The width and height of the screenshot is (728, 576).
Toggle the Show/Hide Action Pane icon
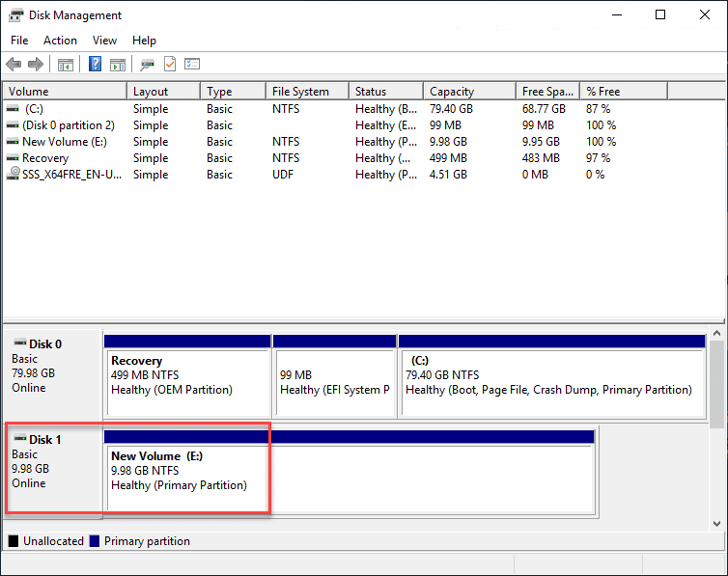[118, 65]
